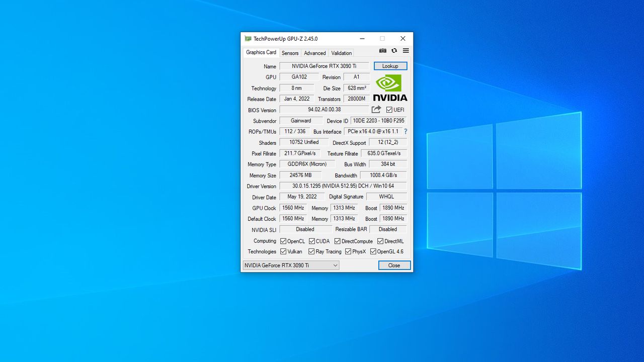The image size is (644, 362).
Task: Click the Name field showing RTX 3090 Ti
Action: click(324, 66)
